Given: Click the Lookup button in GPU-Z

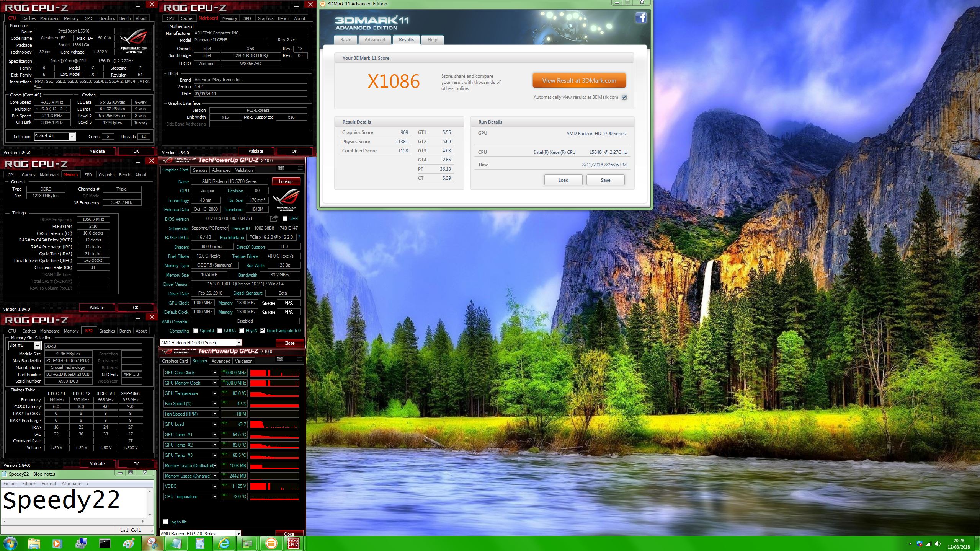Looking at the screenshot, I should (286, 181).
